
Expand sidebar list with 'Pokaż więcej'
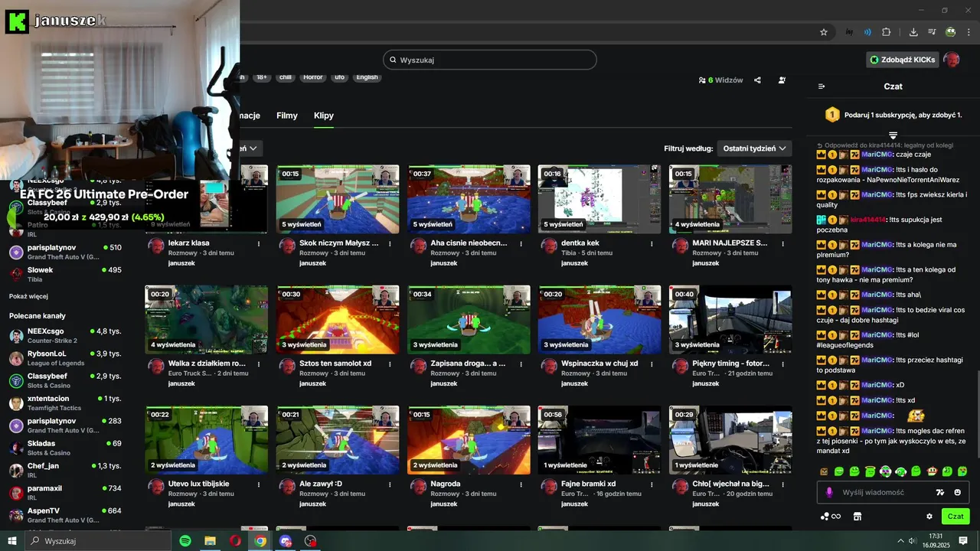pyautogui.click(x=28, y=296)
